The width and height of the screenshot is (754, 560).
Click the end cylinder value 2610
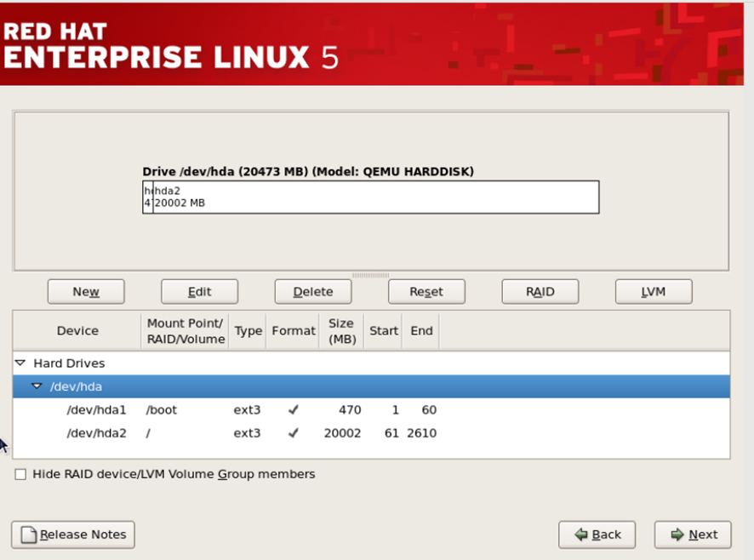(422, 433)
